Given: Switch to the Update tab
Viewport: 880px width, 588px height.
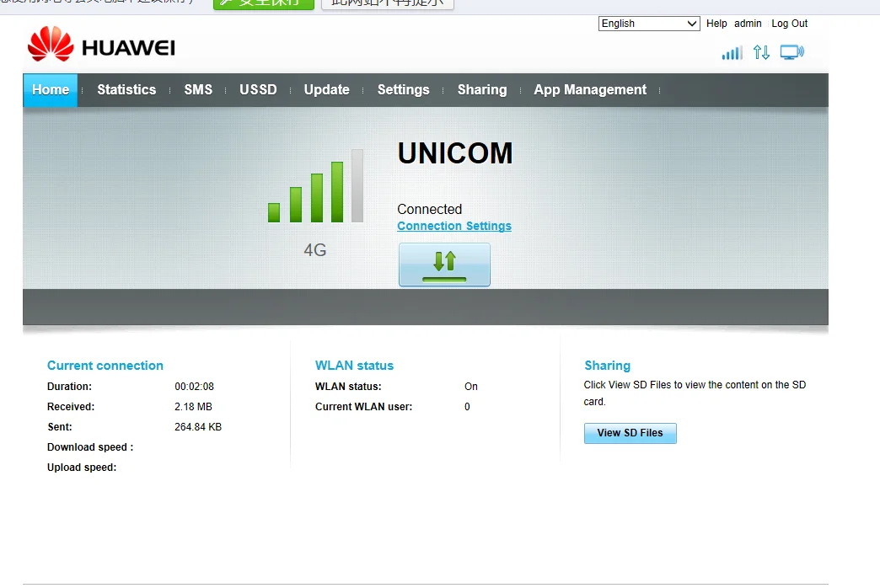Looking at the screenshot, I should click(327, 90).
